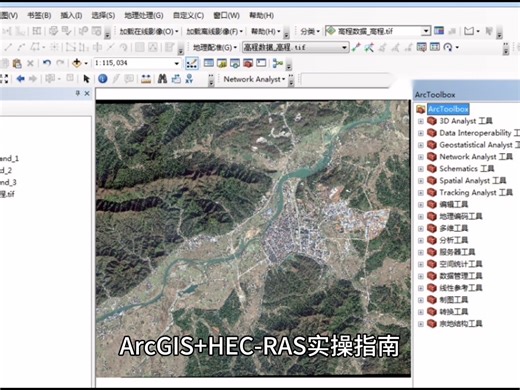Select the Rotate georeferencing tool

[x=448, y=47]
